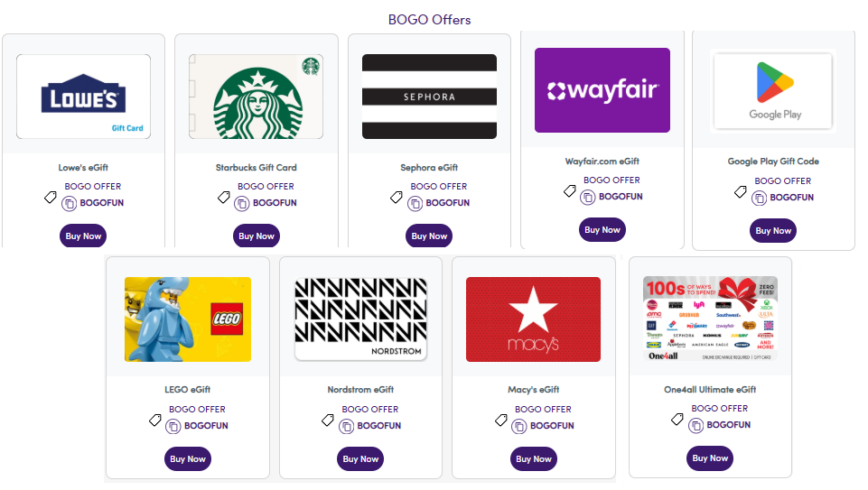Click the copy icon under Sephora eGift

coord(415,204)
